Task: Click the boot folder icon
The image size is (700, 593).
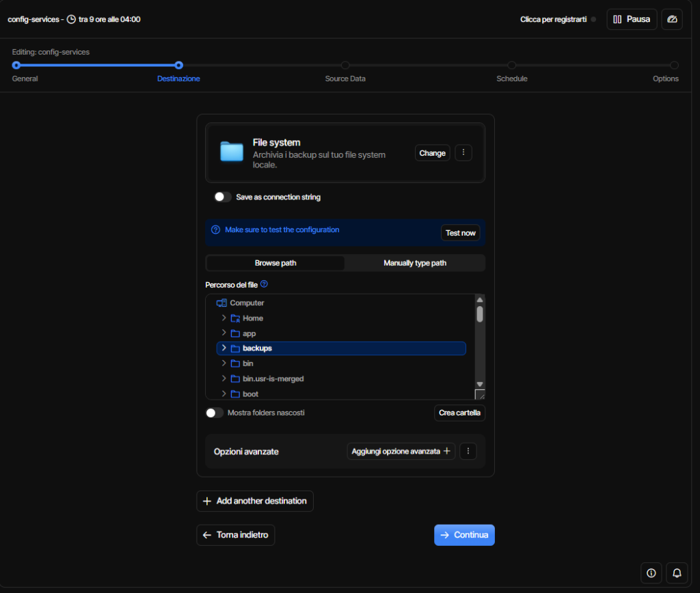Action: 235,394
